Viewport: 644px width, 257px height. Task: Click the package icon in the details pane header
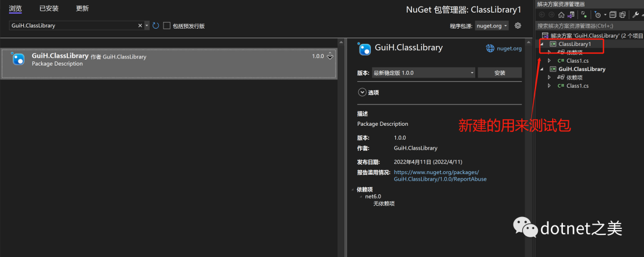coord(364,48)
